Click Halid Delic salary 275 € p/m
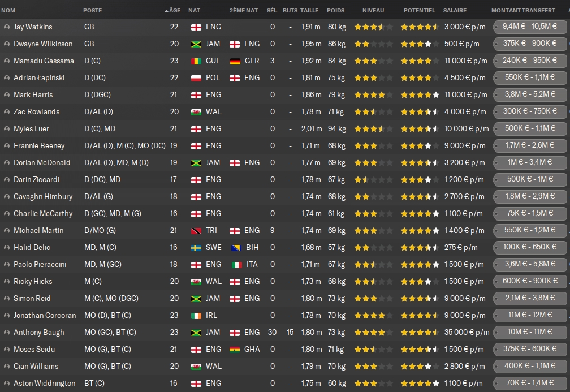570x392 pixels. (461, 248)
